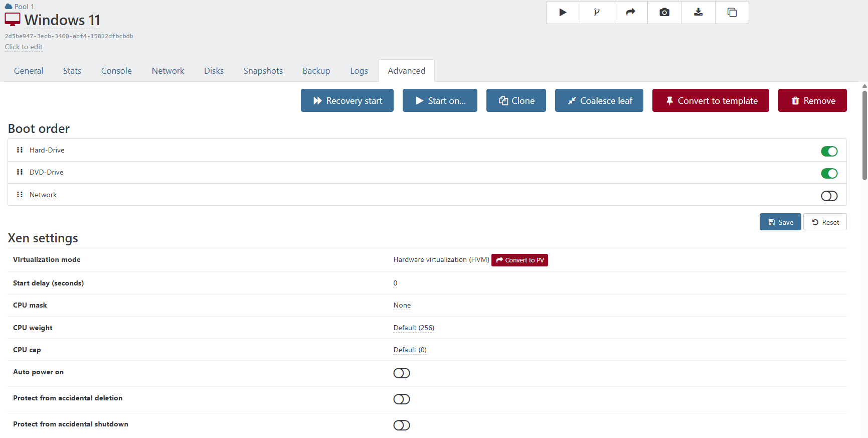Image resolution: width=868 pixels, height=438 pixels.
Task: Click Convert to template button
Action: [x=711, y=100]
